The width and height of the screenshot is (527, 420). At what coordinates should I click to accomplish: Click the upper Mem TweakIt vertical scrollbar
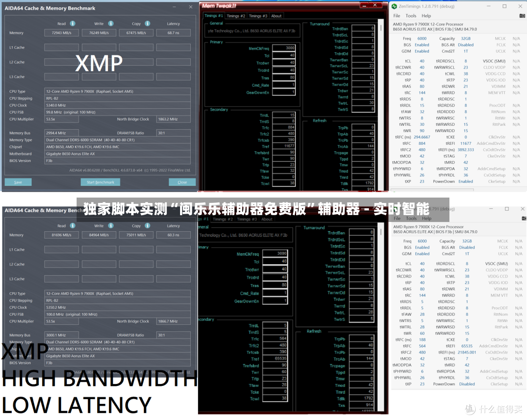point(381,104)
